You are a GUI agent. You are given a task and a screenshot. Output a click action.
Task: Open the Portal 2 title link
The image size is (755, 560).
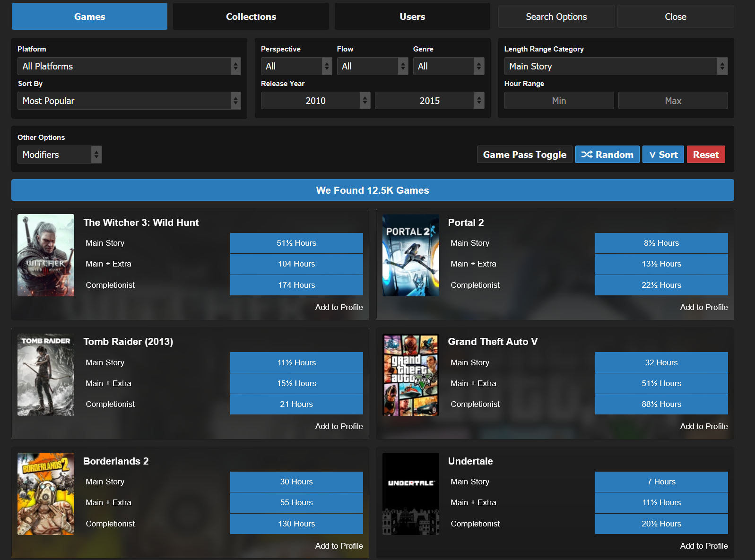tap(466, 223)
